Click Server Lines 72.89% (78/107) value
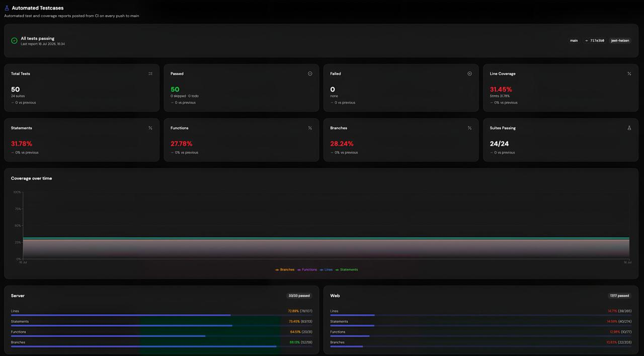The image size is (644, 356). point(300,311)
